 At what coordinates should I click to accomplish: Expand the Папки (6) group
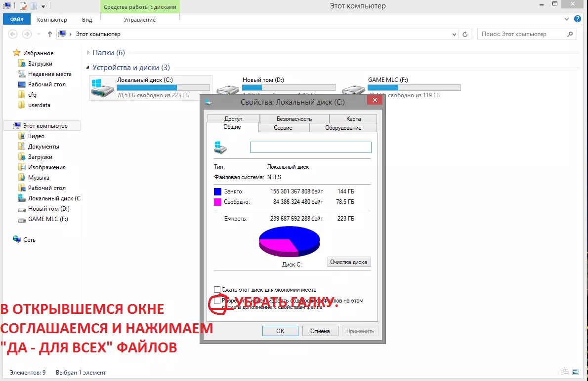tap(88, 53)
